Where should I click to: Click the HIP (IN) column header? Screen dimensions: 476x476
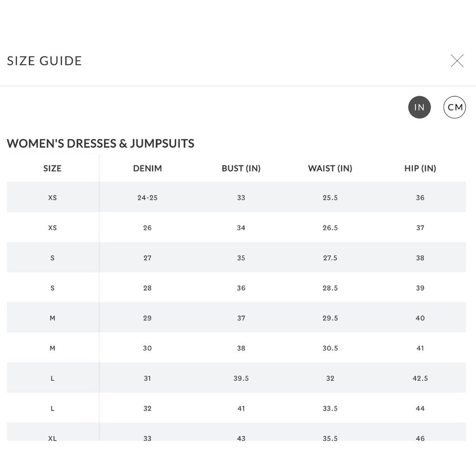coord(420,168)
